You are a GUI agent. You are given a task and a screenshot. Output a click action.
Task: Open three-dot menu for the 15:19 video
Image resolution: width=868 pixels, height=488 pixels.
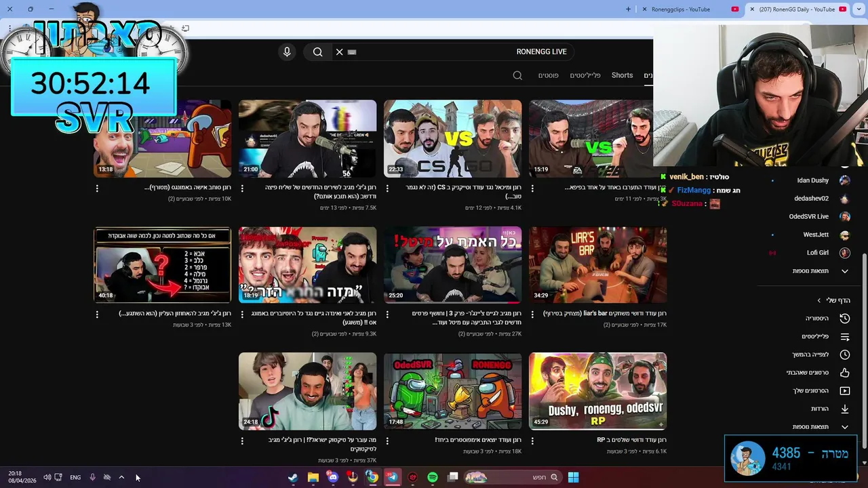tap(532, 188)
